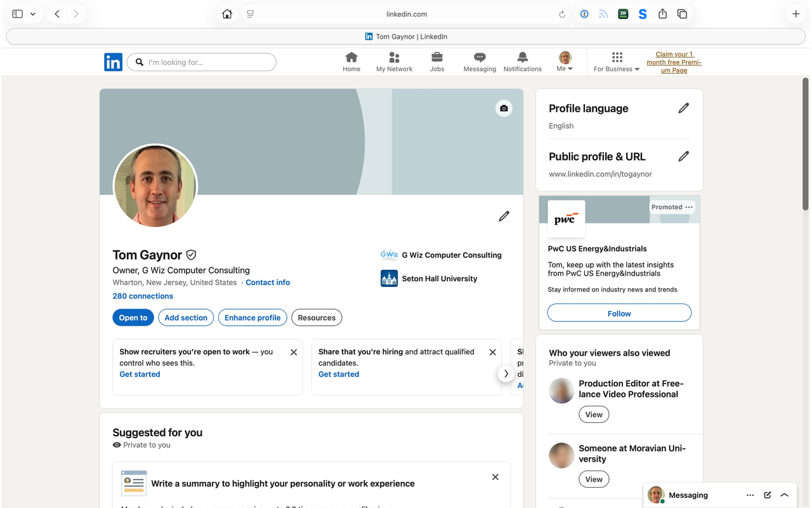The width and height of the screenshot is (812, 508).
Task: Click the summary suggestion document icon
Action: coord(134,483)
